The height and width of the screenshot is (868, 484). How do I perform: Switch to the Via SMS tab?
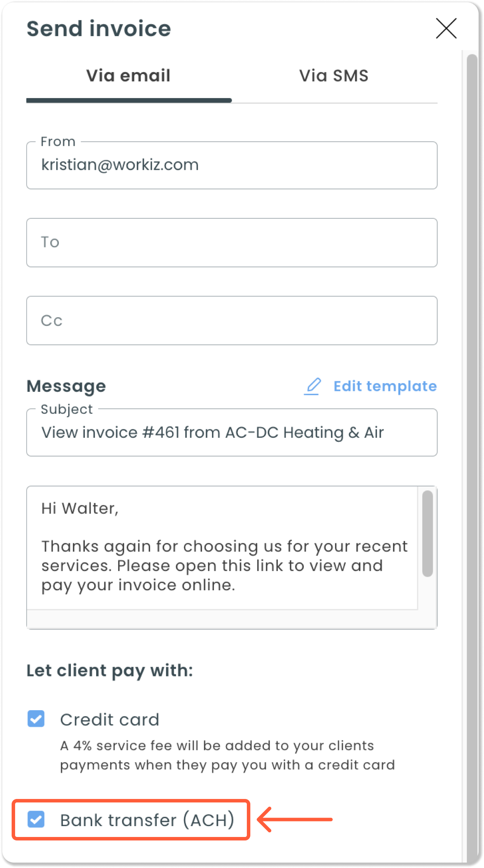pyautogui.click(x=334, y=76)
